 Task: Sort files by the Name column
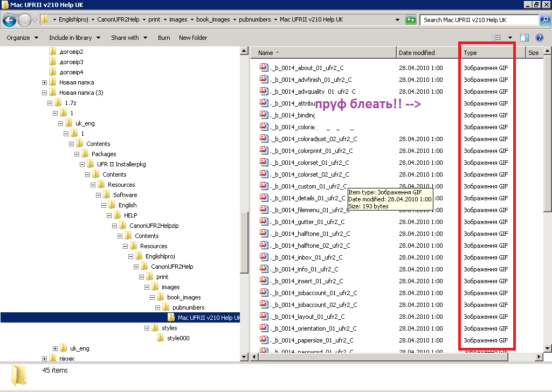coord(323,53)
